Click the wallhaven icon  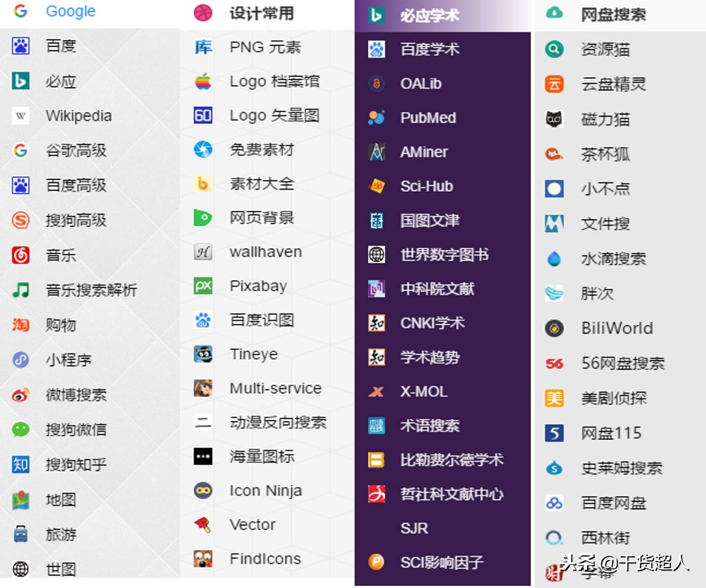203,252
